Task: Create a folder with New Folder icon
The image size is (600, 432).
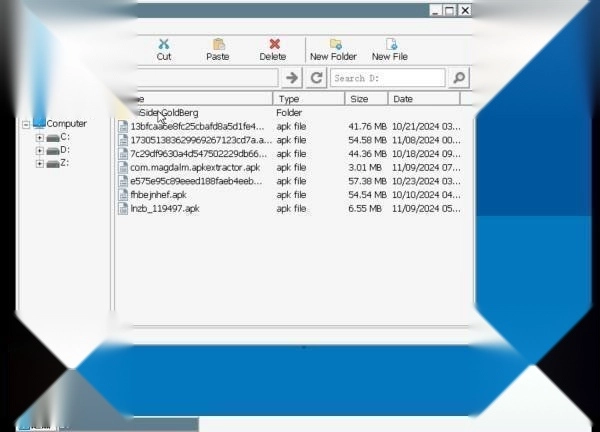Action: coord(334,45)
